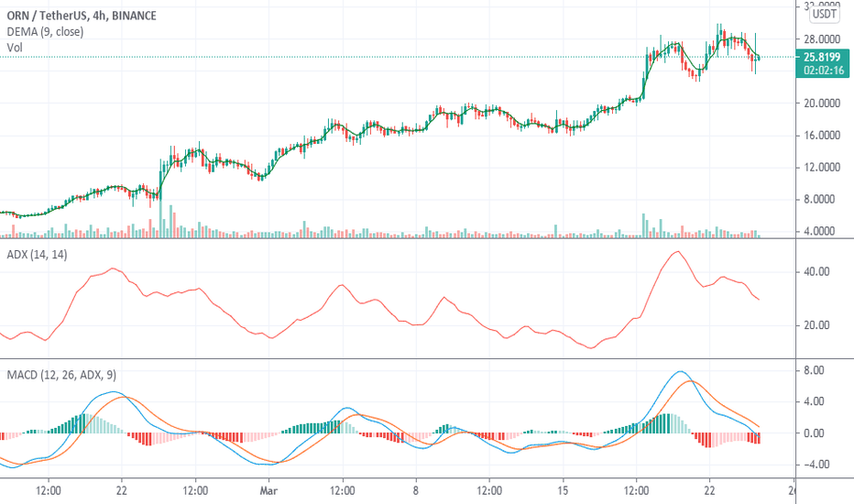Click the 28.0000 price axis label

click(x=822, y=39)
